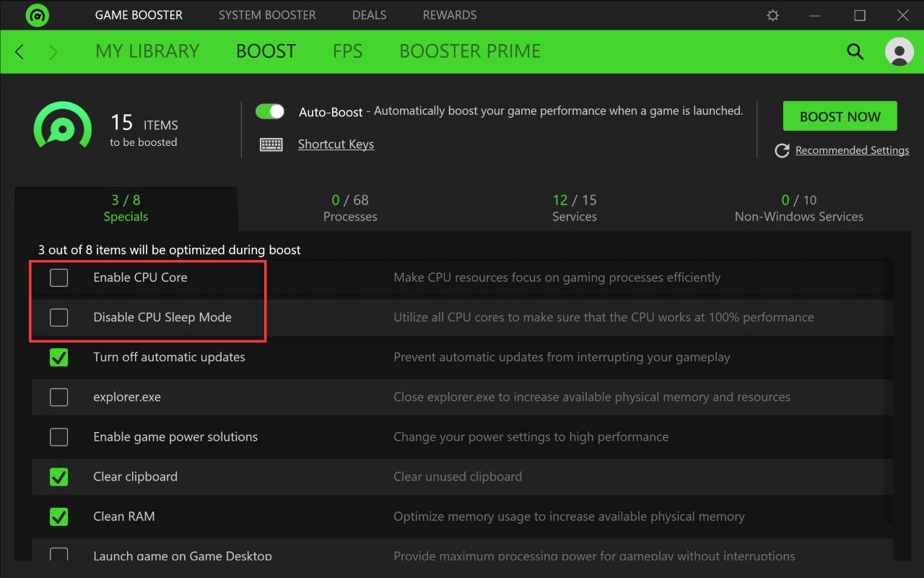Uncheck Turn off automatic updates

tap(58, 357)
